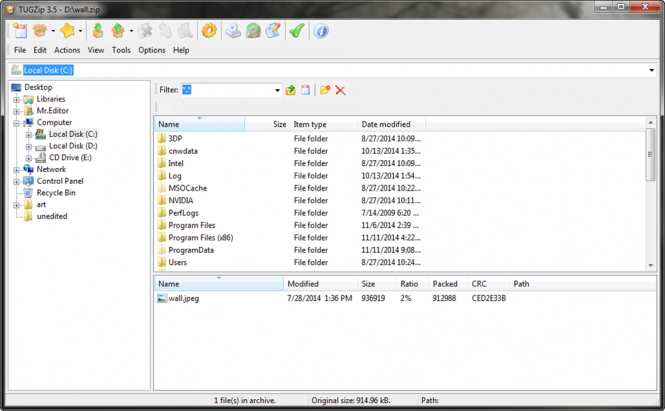Click the green checkmark Test archive icon
This screenshot has width=665, height=411.
pyautogui.click(x=297, y=31)
